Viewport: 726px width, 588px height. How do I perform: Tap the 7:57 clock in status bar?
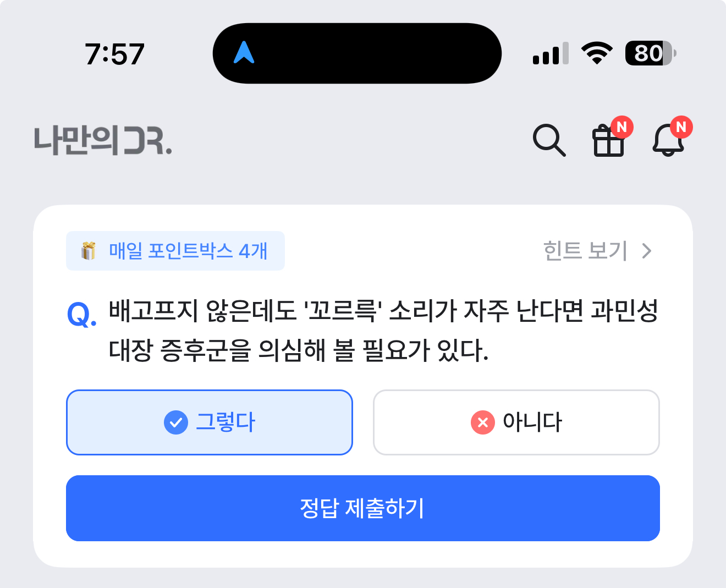(114, 54)
